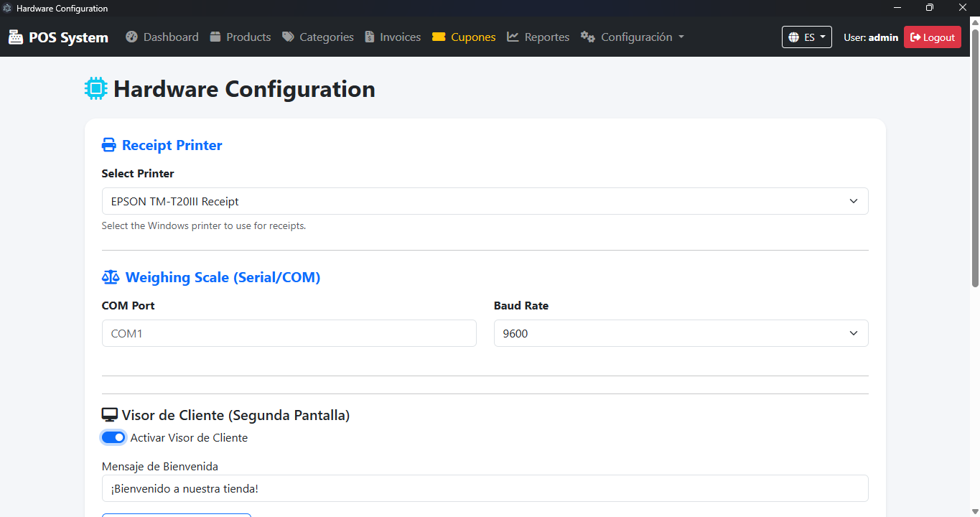The height and width of the screenshot is (517, 980).
Task: Click the Dashboard gauge icon
Action: point(131,37)
